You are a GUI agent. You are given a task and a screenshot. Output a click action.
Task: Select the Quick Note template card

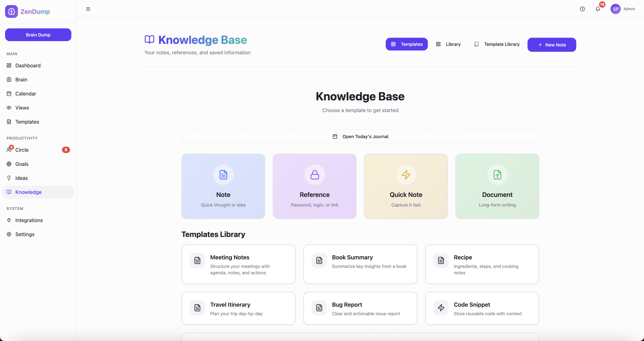405,186
